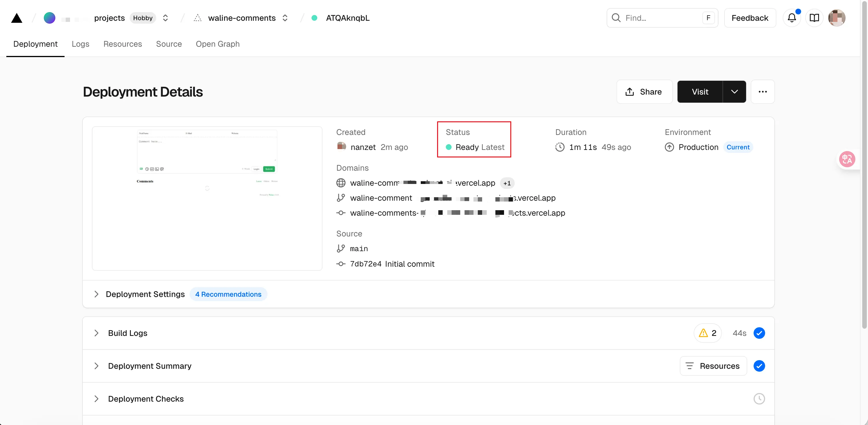
Task: Click the Deployment Checks clock icon
Action: 759,399
